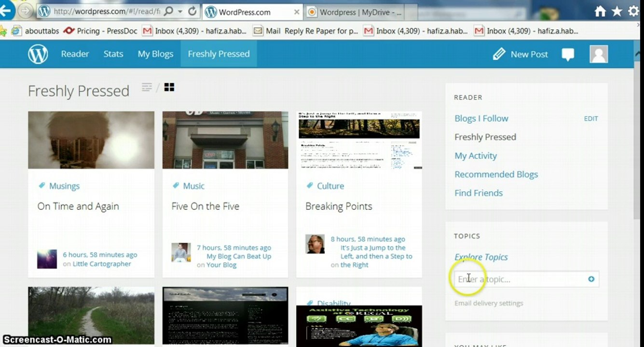Click the WordPress logo in the blue bar
This screenshot has height=347, width=644.
coord(38,54)
